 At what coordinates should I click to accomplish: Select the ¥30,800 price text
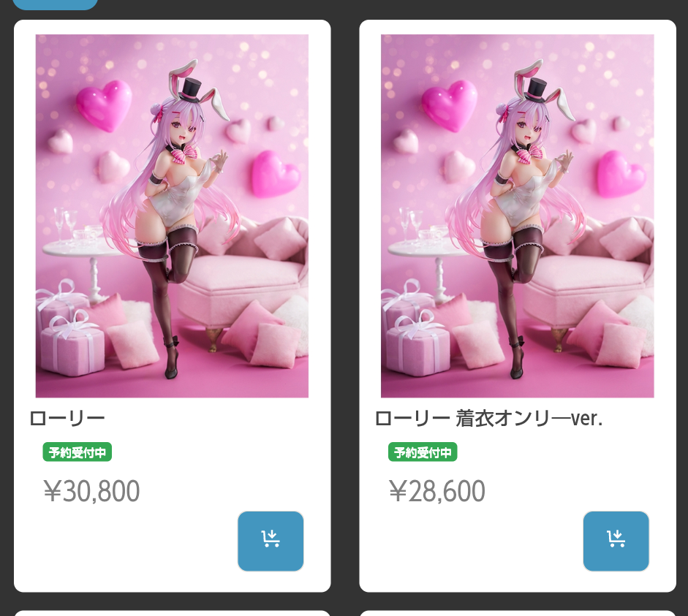click(91, 491)
